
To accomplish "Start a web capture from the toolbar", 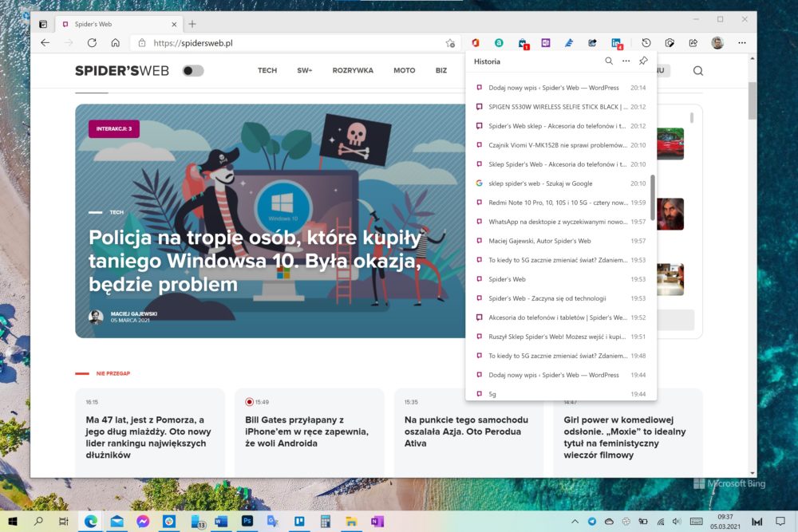I will click(x=670, y=43).
